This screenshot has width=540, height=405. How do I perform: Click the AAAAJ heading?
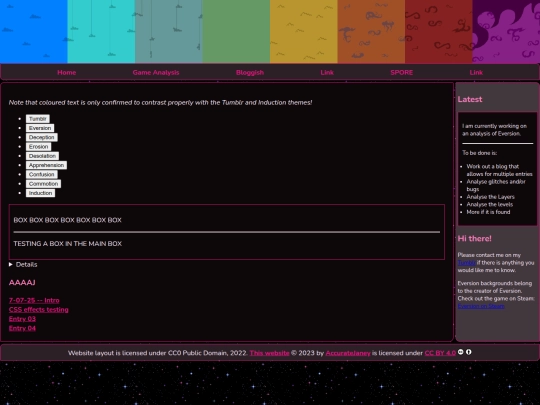[x=22, y=283]
